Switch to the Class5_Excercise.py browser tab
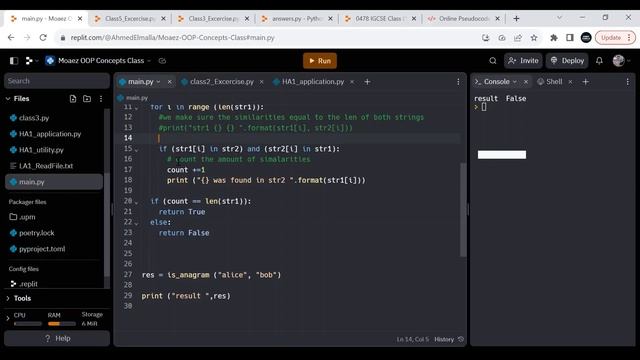Image resolution: width=640 pixels, height=360 pixels. 129,19
